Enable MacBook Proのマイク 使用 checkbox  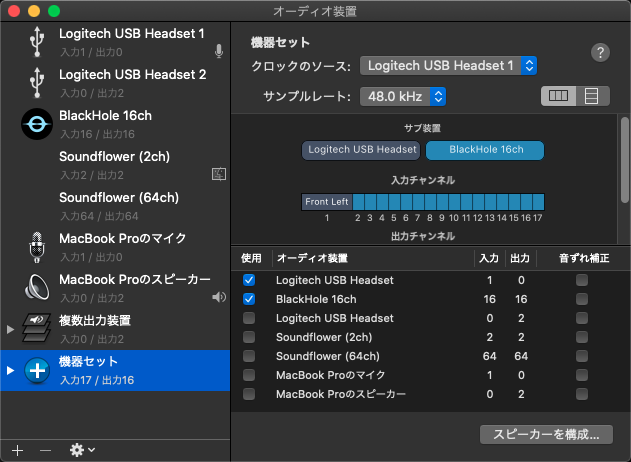249,375
